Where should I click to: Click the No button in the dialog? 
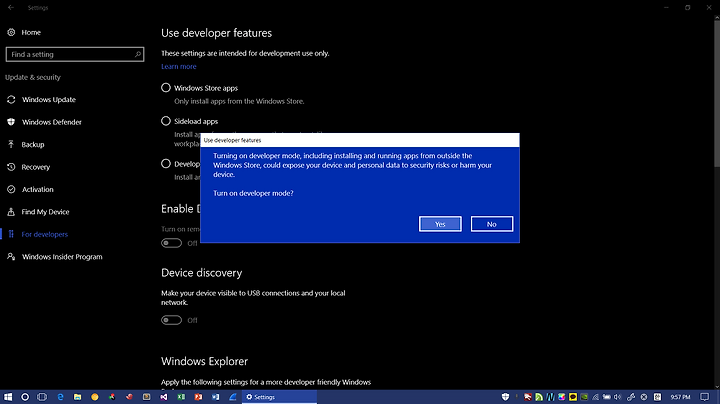click(x=492, y=224)
